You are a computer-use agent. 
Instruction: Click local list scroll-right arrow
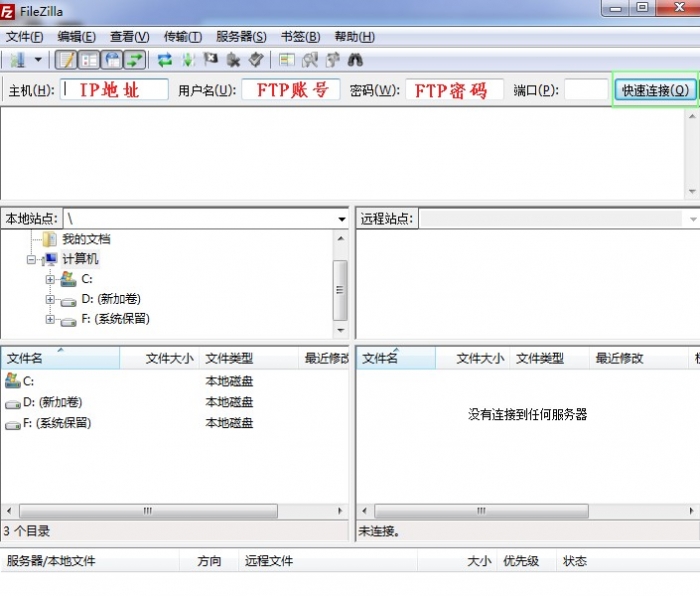pos(340,511)
